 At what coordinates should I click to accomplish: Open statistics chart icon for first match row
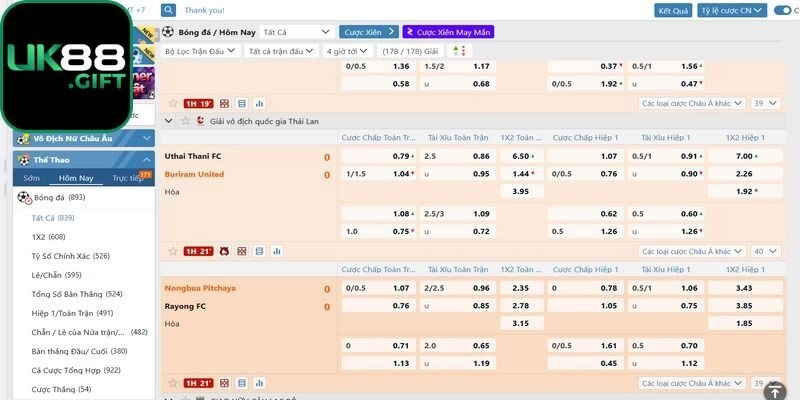tap(259, 103)
